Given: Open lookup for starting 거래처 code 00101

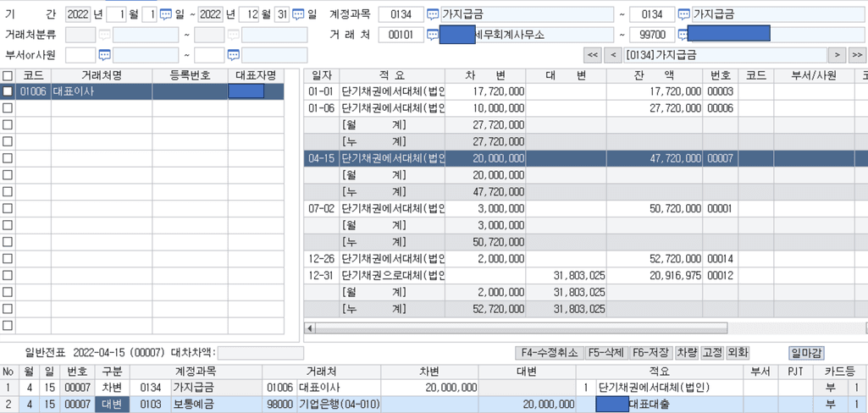Looking at the screenshot, I should click(x=433, y=35).
